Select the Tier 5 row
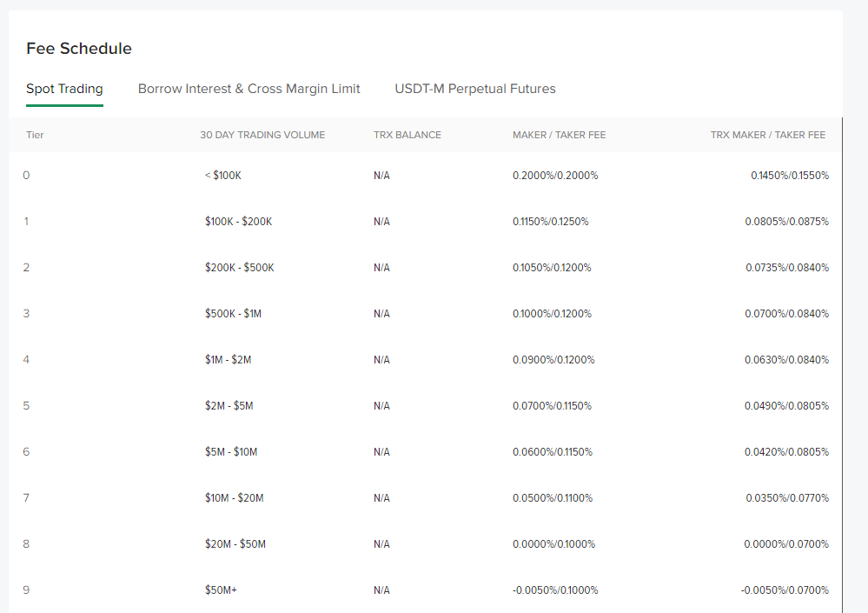Screen dimensions: 868x613 [26, 405]
